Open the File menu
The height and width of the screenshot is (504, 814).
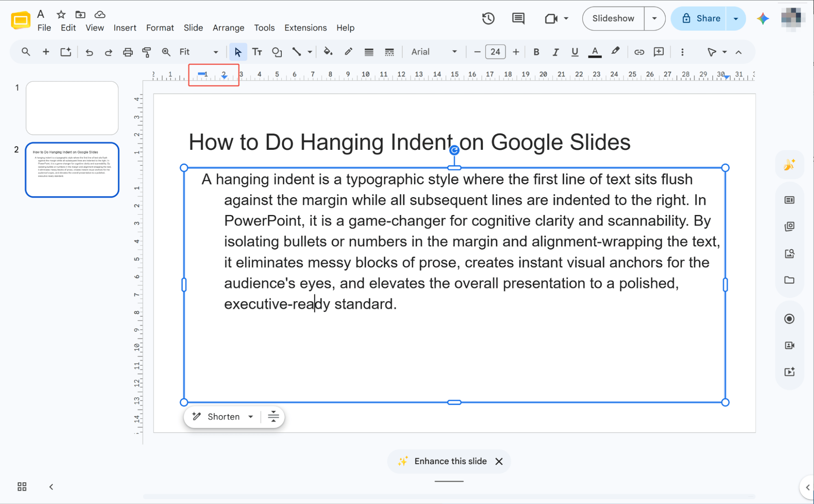[x=44, y=28]
